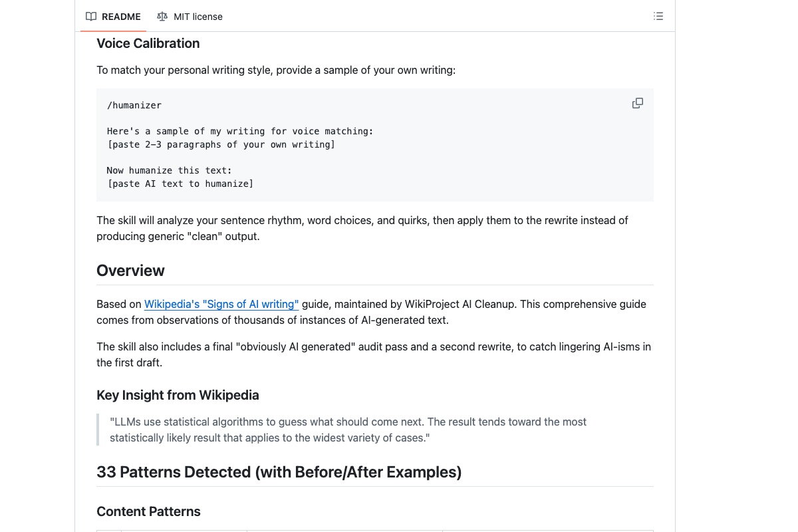Click the MIT license scale icon

(x=162, y=17)
